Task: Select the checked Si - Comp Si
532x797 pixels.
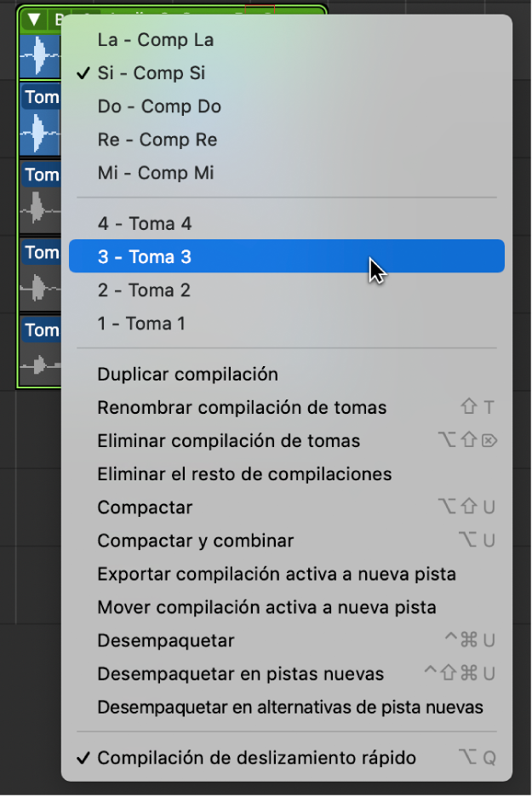Action: 152,73
